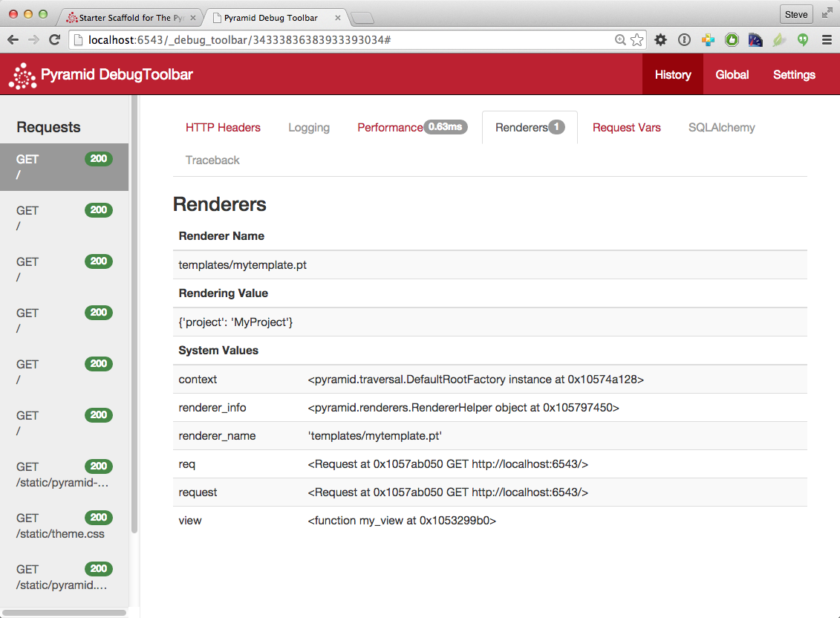Open Settings in the top navigation
This screenshot has width=840, height=618.
coord(794,74)
